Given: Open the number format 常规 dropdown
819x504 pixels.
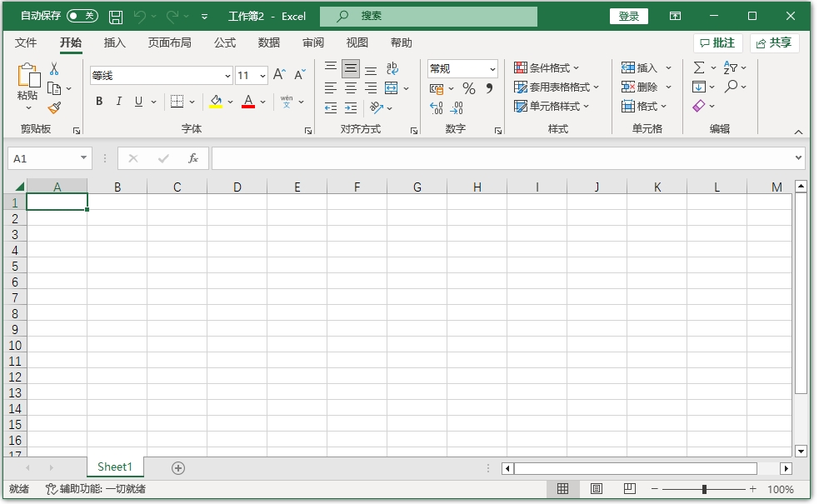Looking at the screenshot, I should click(x=492, y=69).
